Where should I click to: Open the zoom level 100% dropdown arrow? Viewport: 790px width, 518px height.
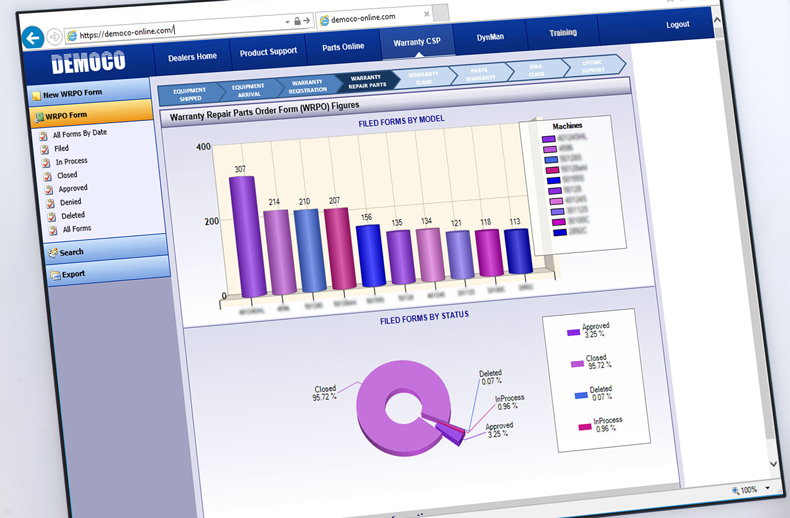767,490
